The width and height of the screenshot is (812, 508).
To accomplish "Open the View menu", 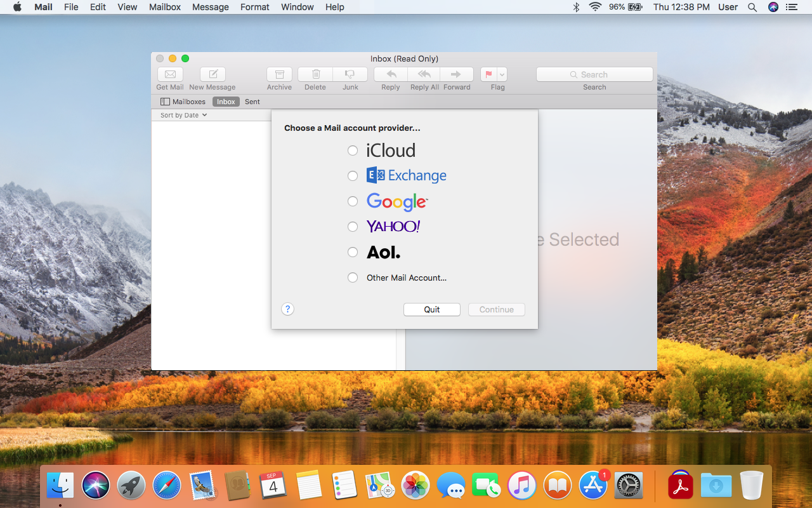I will [x=128, y=7].
